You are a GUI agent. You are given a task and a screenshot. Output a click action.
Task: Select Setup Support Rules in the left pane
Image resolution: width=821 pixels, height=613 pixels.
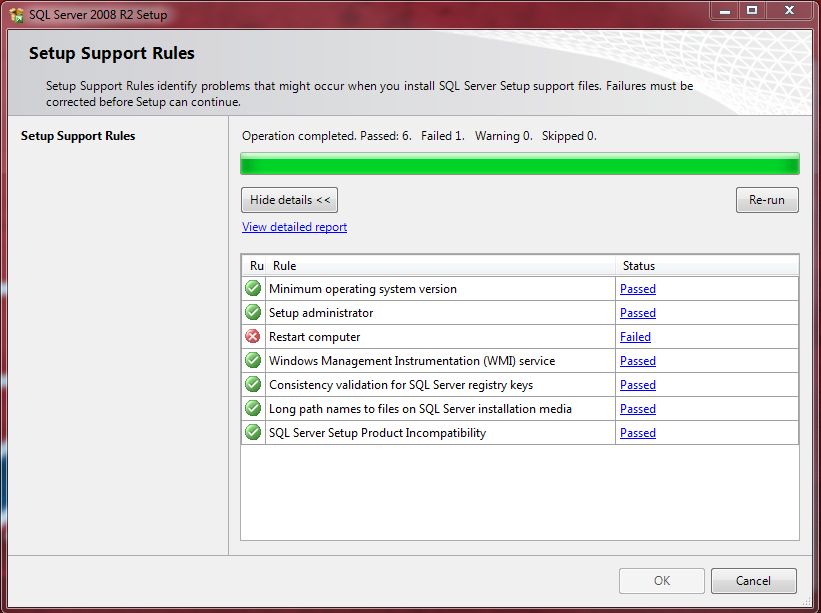point(78,136)
